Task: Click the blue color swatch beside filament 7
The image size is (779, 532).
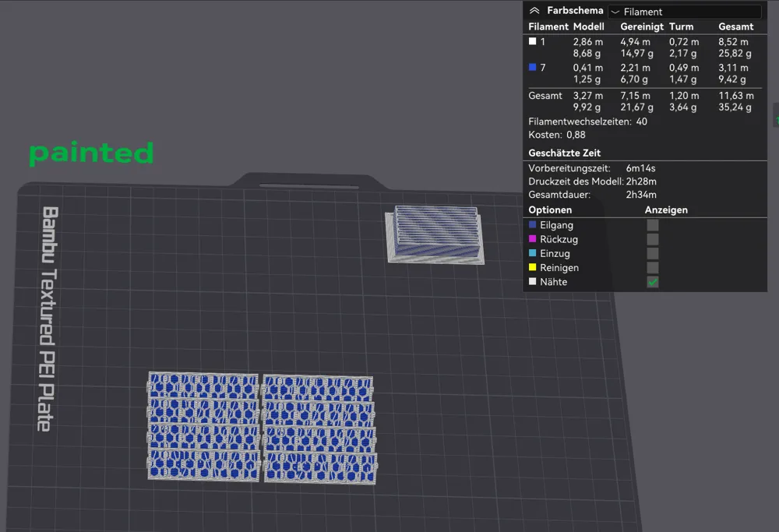Action: tap(534, 68)
